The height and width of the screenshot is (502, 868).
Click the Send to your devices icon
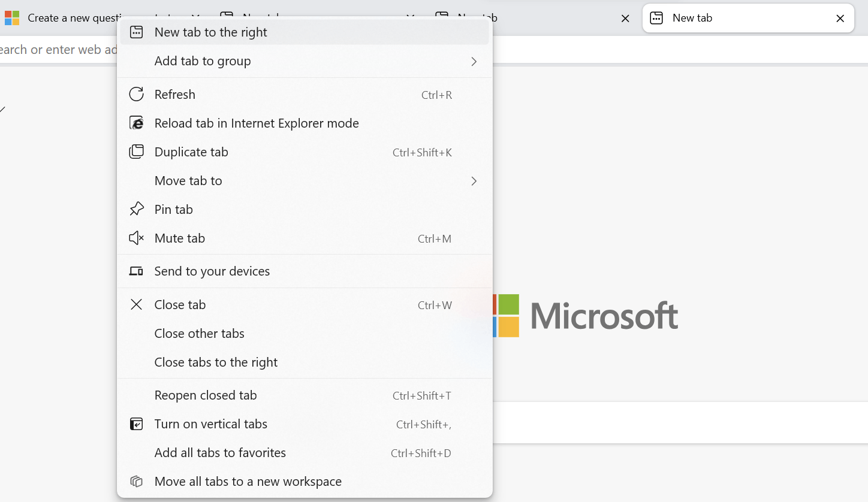tap(137, 271)
